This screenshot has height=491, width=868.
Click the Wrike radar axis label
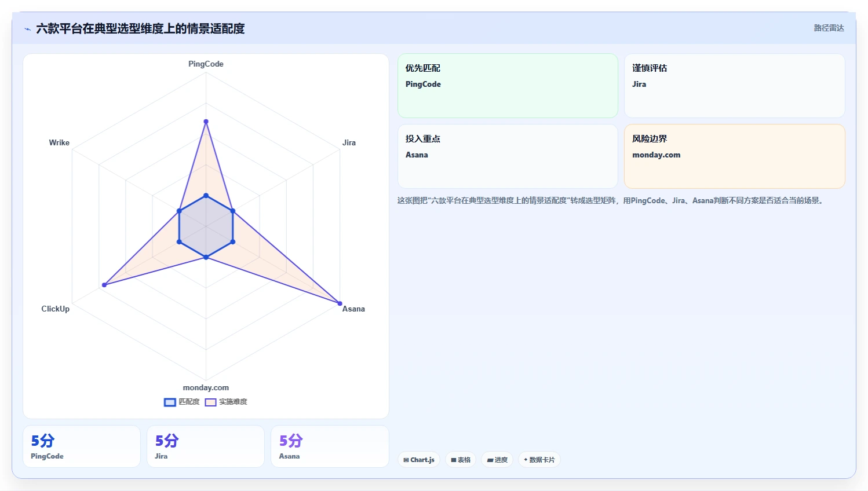(59, 142)
